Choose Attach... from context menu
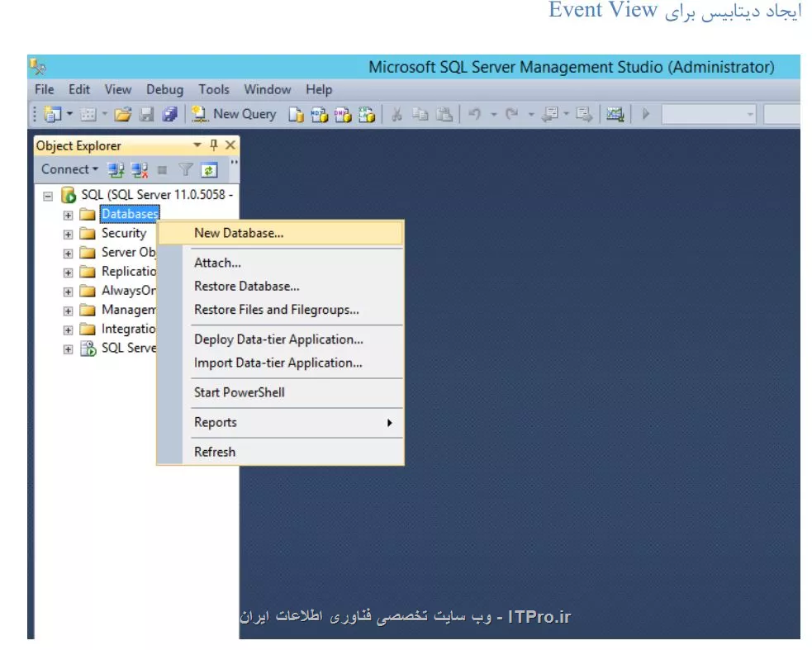812x650 pixels. [280, 263]
